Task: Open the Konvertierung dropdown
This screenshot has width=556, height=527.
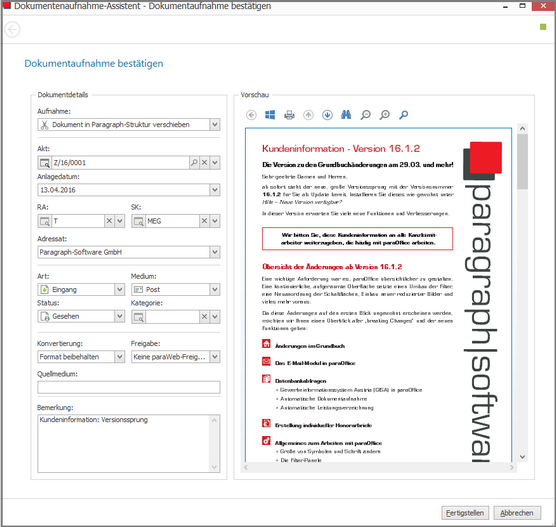Action: coord(119,356)
